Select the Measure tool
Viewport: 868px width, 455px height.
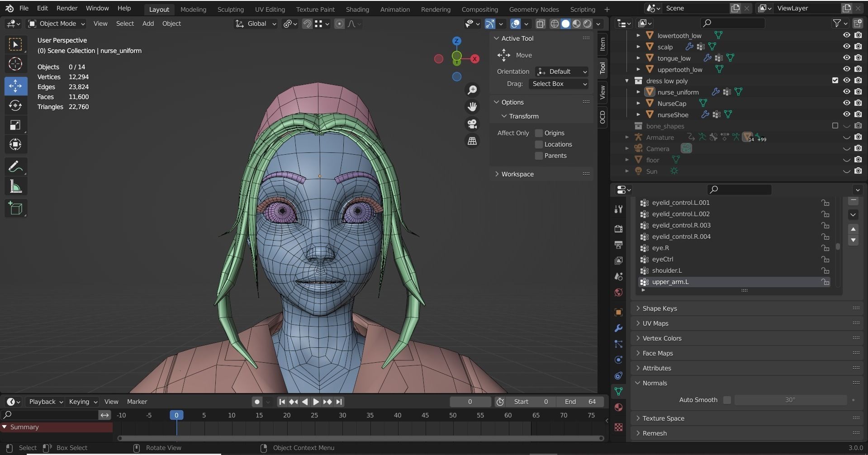(15, 187)
